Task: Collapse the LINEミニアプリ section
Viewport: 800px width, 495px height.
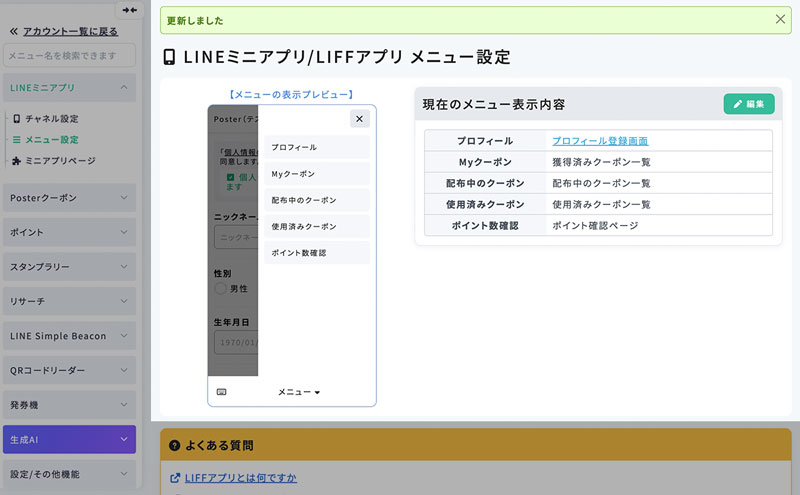Action: coord(69,88)
